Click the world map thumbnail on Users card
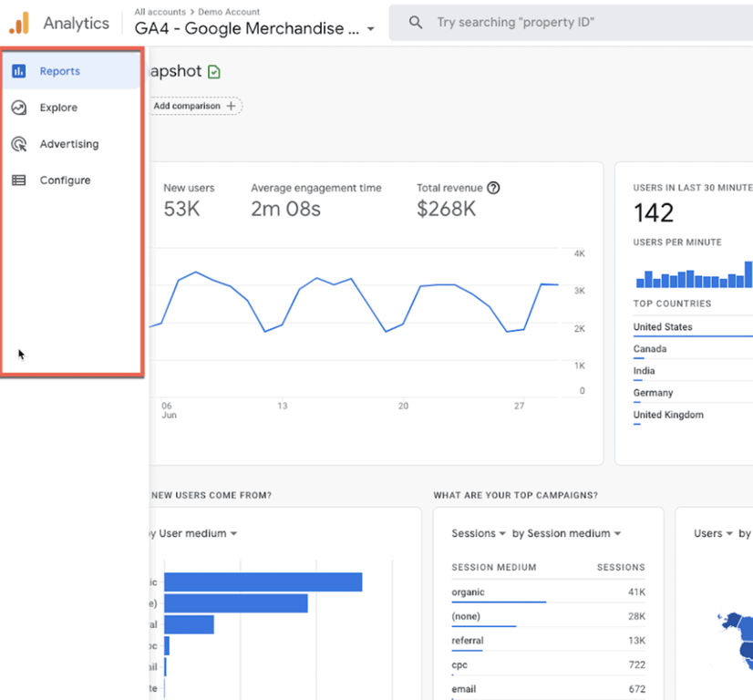753x700 pixels. (736, 641)
